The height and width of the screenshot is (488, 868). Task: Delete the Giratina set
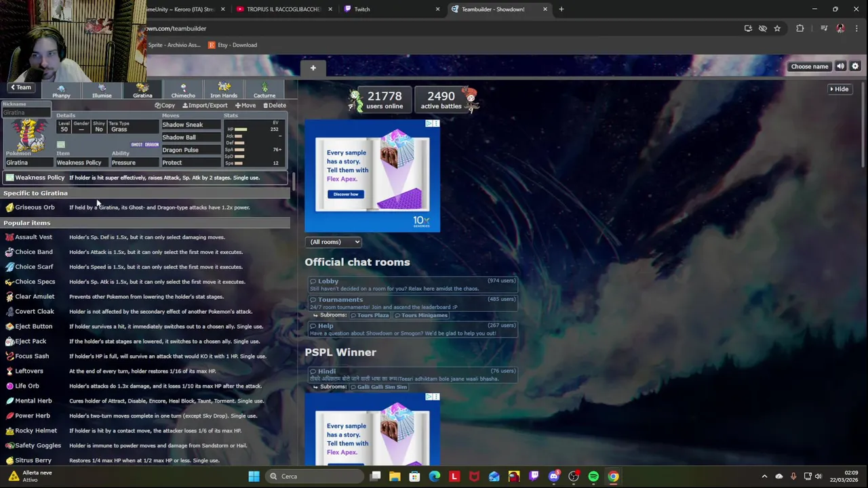pyautogui.click(x=275, y=106)
